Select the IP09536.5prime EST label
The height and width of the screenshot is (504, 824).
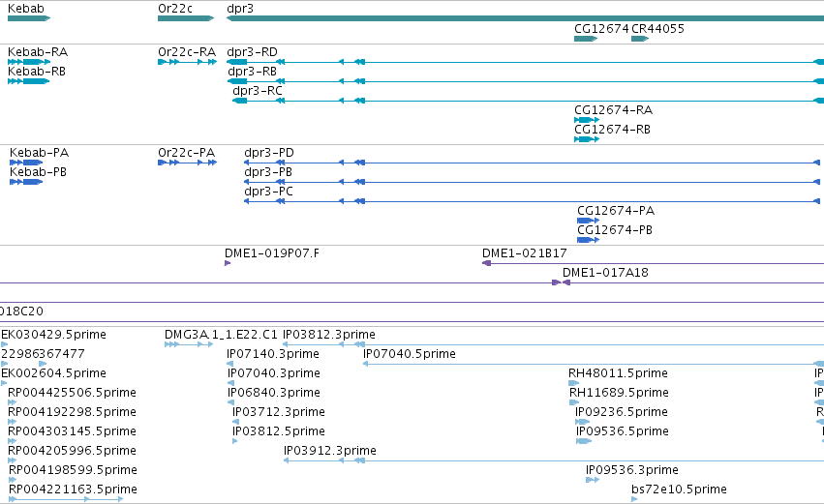(x=623, y=432)
